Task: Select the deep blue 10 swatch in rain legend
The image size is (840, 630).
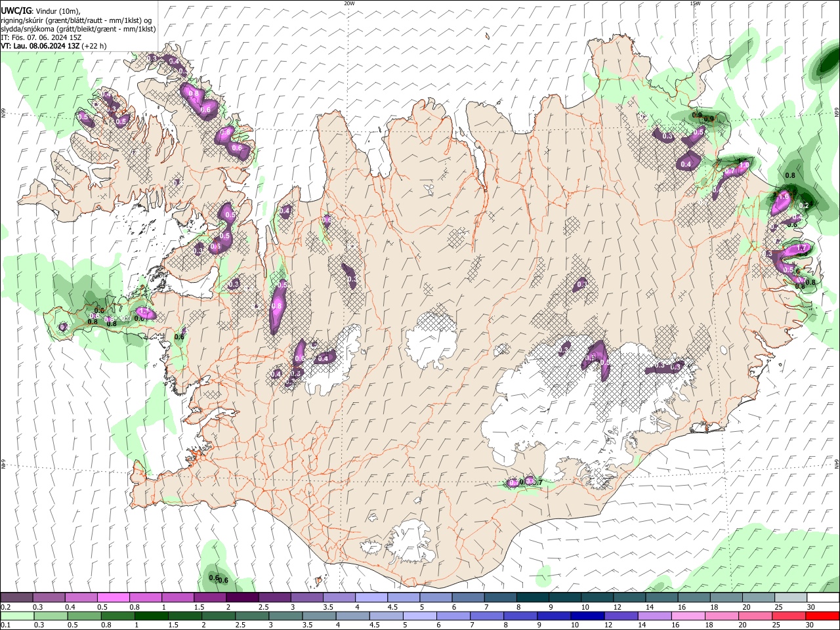Action: pos(587,616)
